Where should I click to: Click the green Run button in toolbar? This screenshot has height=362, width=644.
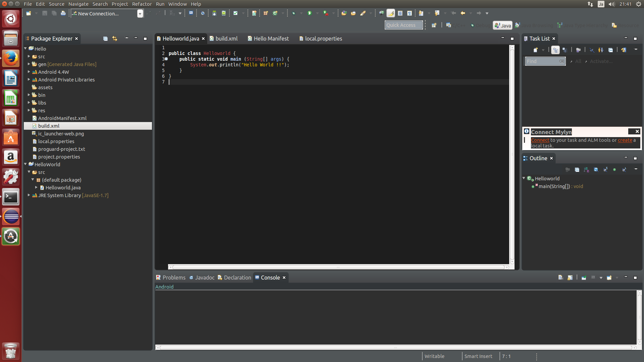[x=310, y=13]
